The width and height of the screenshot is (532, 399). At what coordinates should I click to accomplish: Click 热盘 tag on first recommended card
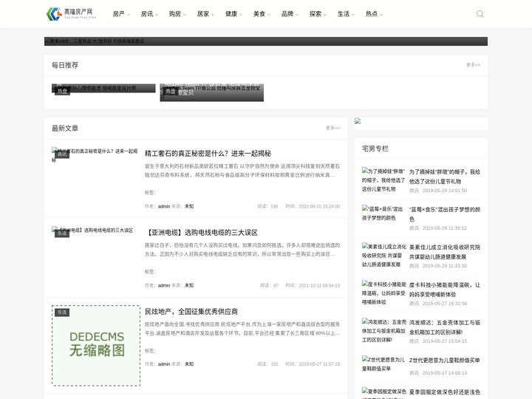coord(62,91)
